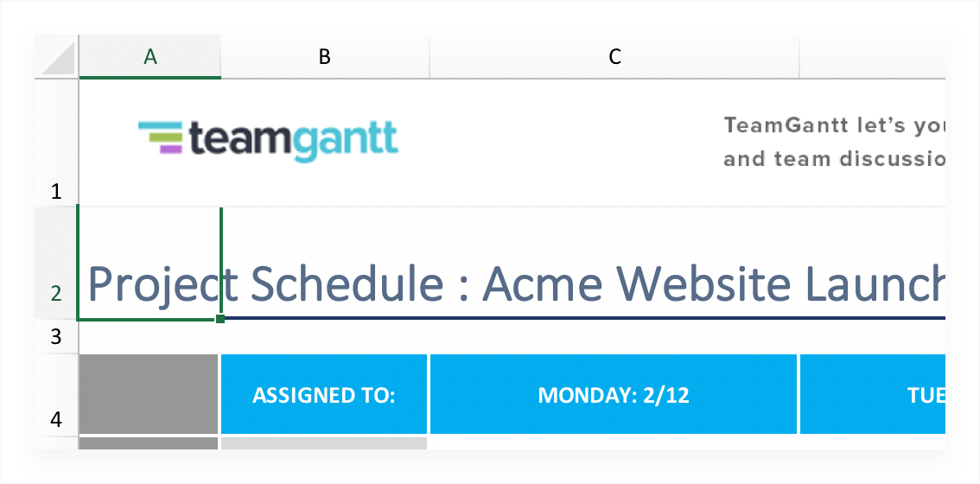Click the TeamGantt description text
Image resolution: width=980 pixels, height=484 pixels.
(834, 143)
